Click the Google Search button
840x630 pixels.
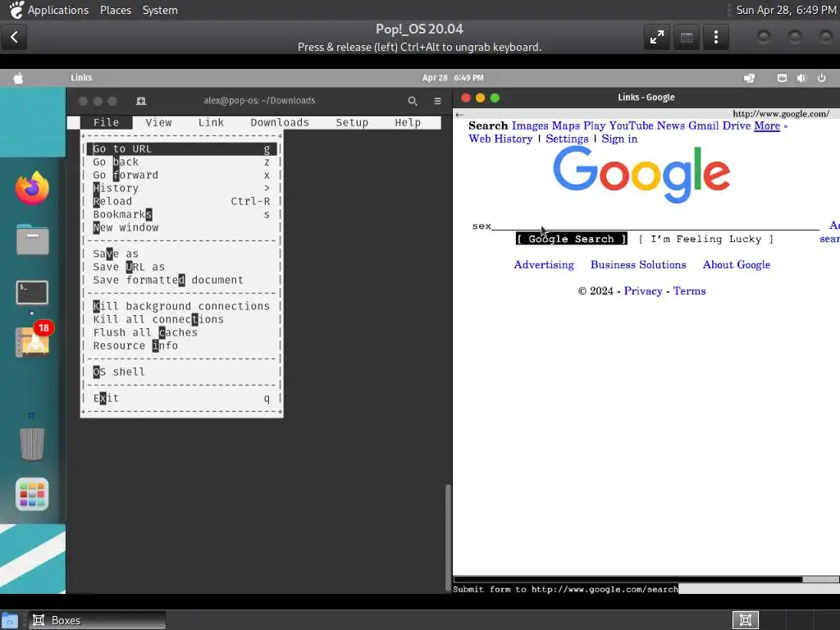coord(571,239)
